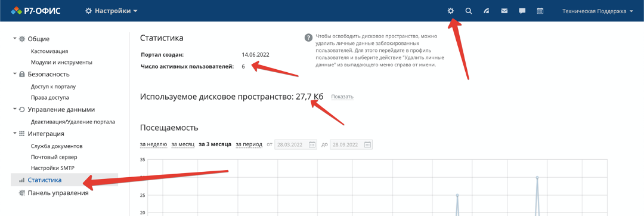Image resolution: width=644 pixels, height=216 pixels.
Task: Show attendance за месяц
Action: click(183, 144)
